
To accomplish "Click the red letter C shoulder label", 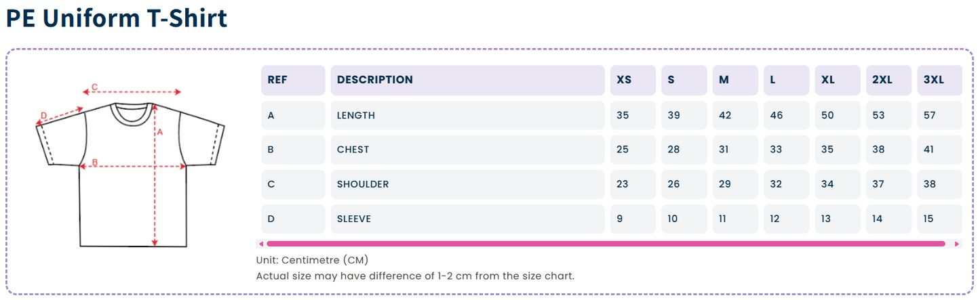I will pyautogui.click(x=95, y=87).
